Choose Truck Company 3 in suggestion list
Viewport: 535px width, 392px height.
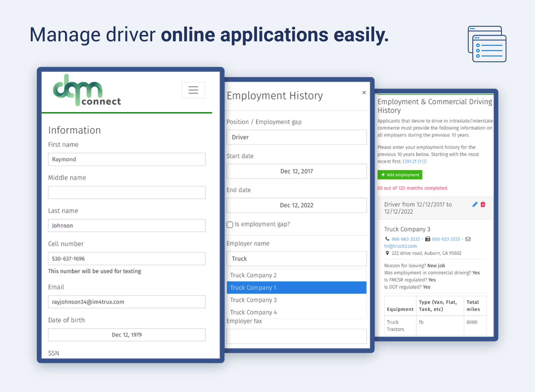(297, 300)
